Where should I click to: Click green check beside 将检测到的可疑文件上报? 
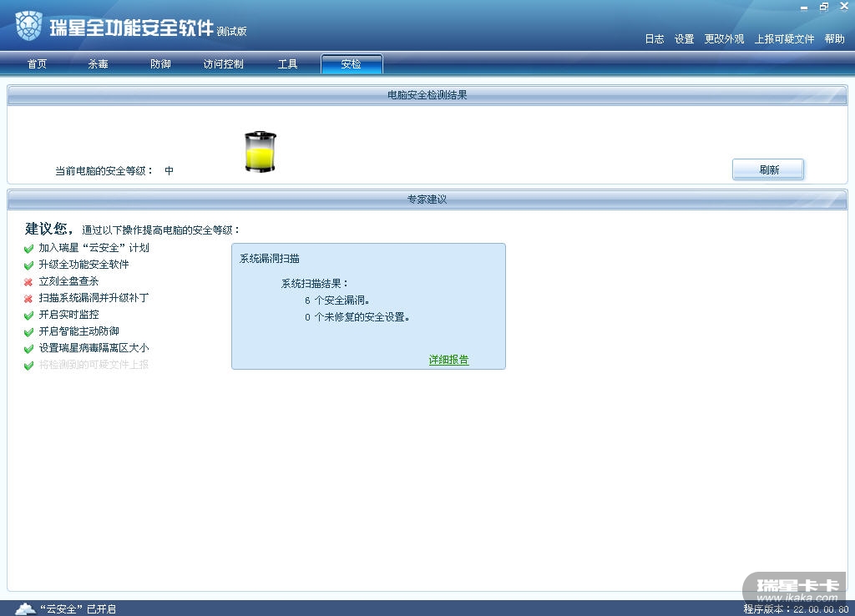[29, 366]
